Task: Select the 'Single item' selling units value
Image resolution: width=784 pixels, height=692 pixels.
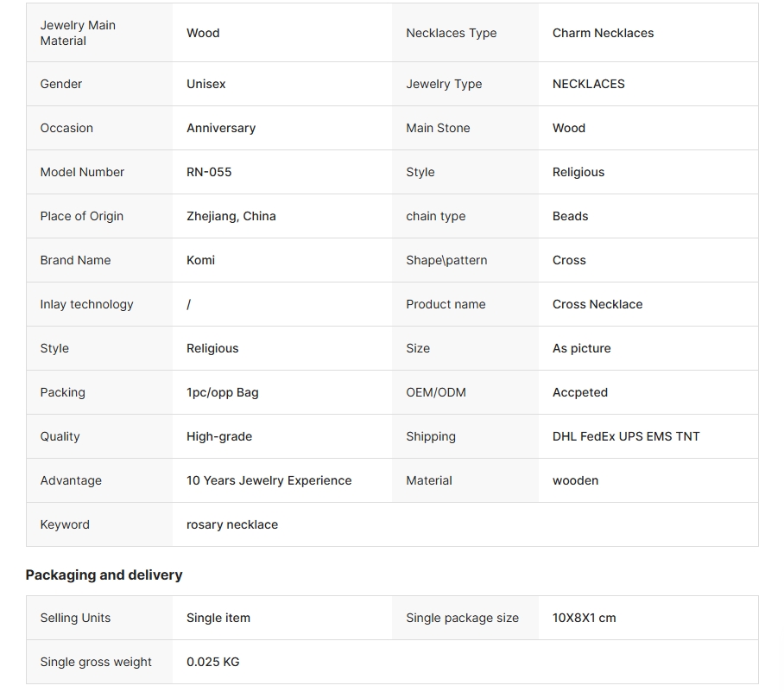Action: 218,618
